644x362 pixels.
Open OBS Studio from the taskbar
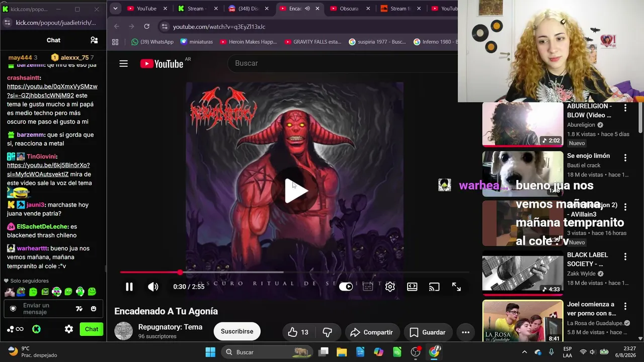416,352
